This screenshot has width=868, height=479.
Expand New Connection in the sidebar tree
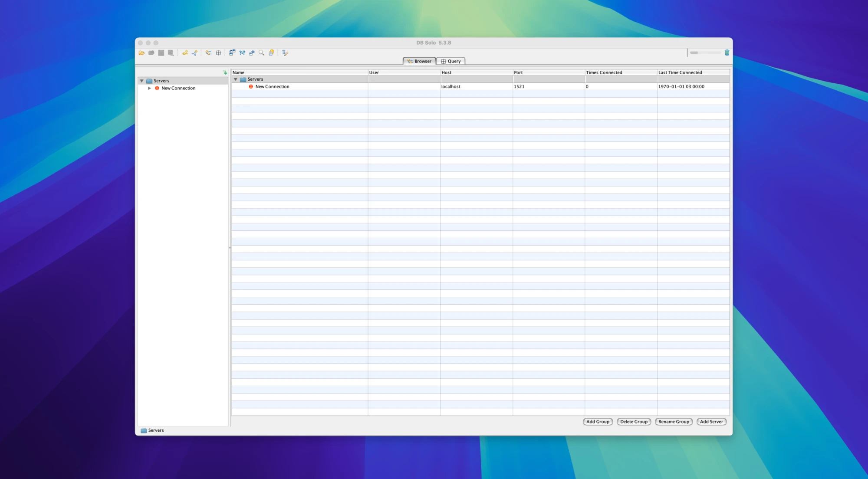pos(149,88)
